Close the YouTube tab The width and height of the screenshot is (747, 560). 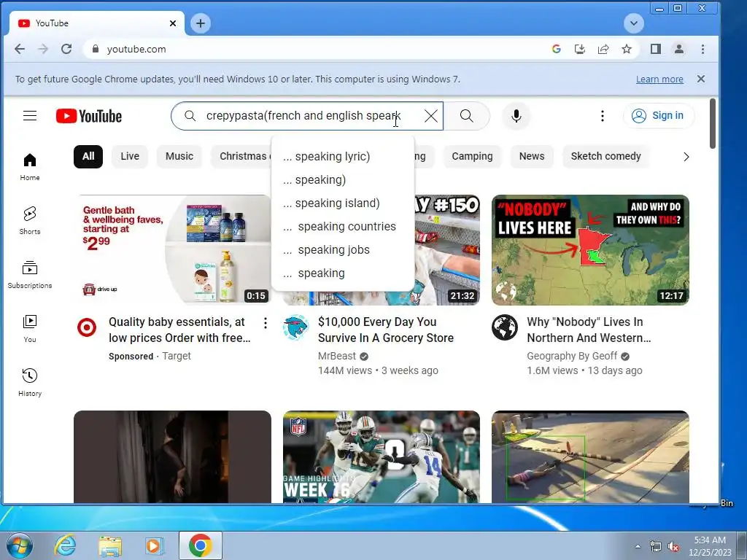coord(173,23)
